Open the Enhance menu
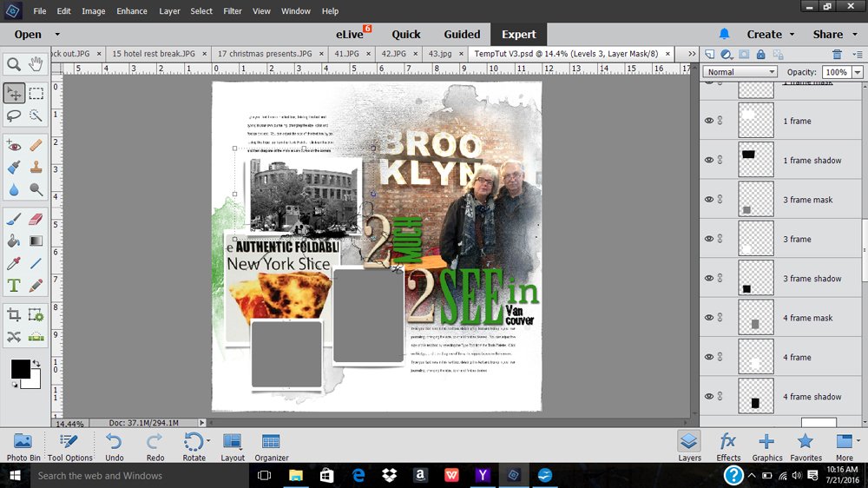The width and height of the screenshot is (868, 488). tap(132, 11)
